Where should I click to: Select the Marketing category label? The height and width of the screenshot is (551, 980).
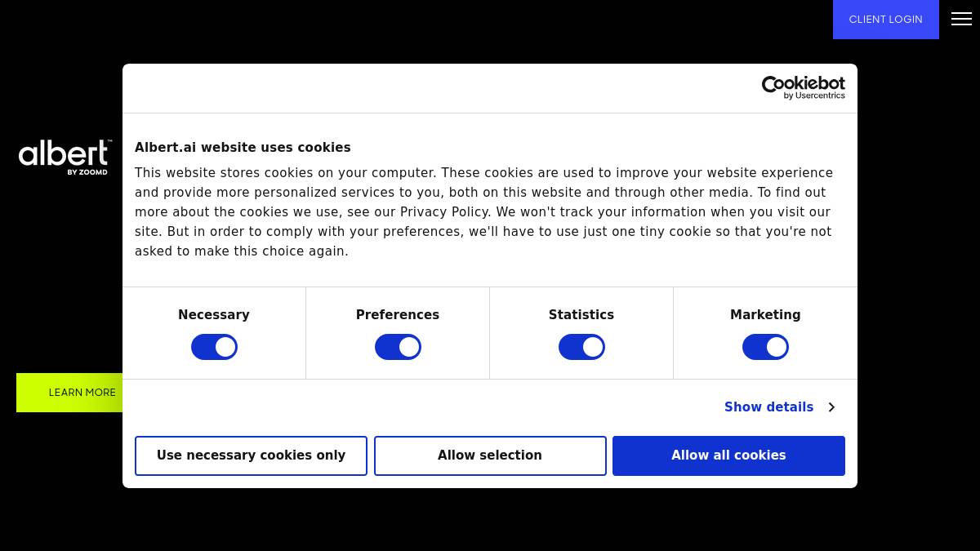coord(765,315)
